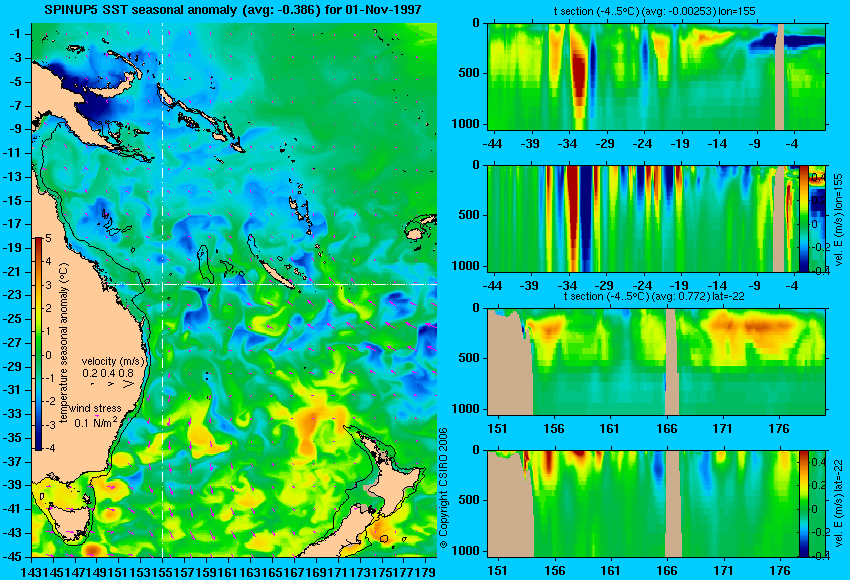Open the eastward velocity section plot for lon=155

click(643, 219)
